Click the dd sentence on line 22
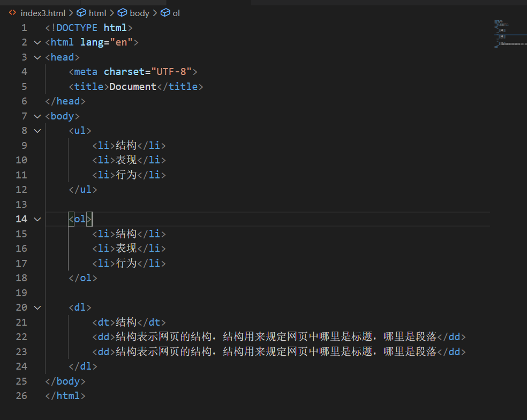527x420 pixels. pos(276,336)
